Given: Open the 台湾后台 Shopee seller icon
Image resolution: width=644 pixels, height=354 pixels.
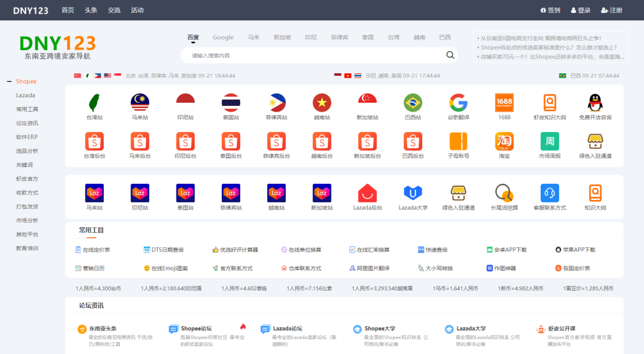Looking at the screenshot, I should click(94, 141).
